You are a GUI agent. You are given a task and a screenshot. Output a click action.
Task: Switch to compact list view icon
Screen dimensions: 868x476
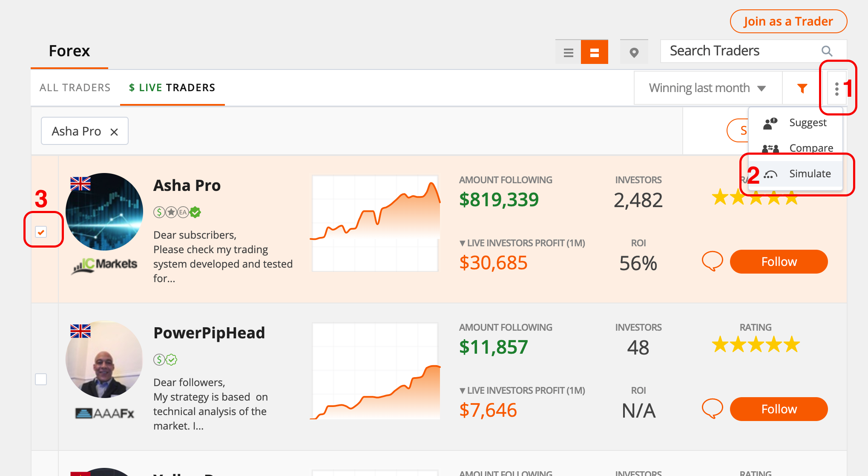[568, 52]
